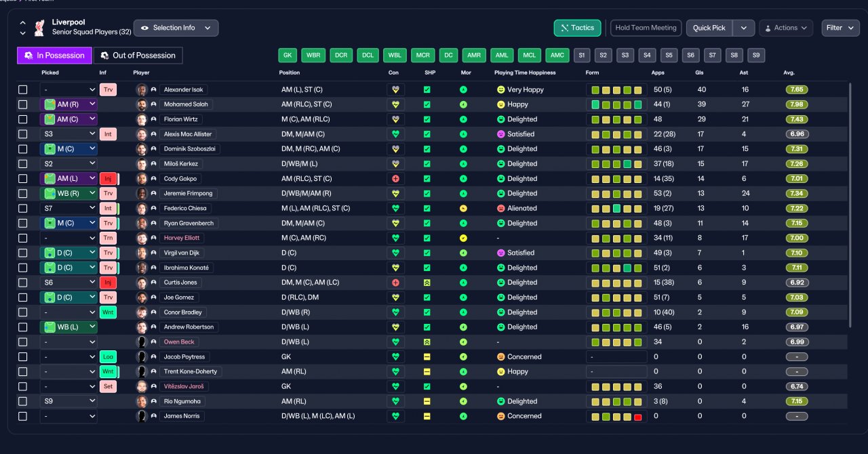Click the Hold Team Meeting button
Viewport: 868px width, 454px height.
point(646,28)
